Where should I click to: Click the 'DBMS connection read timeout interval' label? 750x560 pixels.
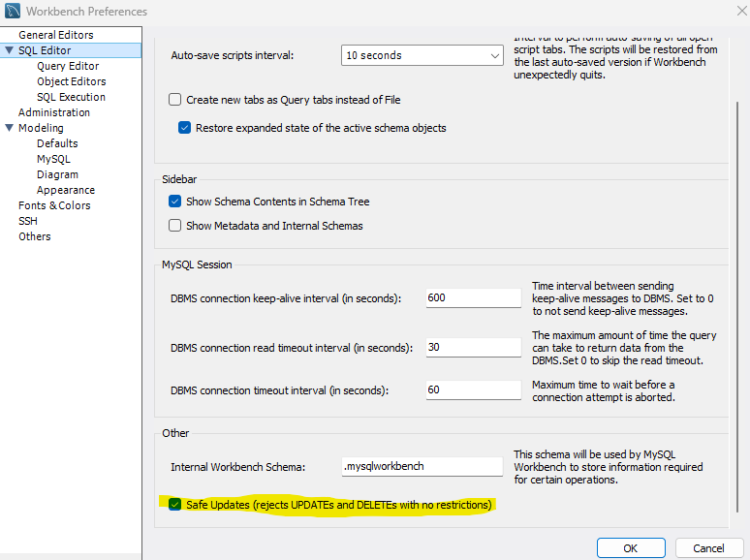coord(292,348)
